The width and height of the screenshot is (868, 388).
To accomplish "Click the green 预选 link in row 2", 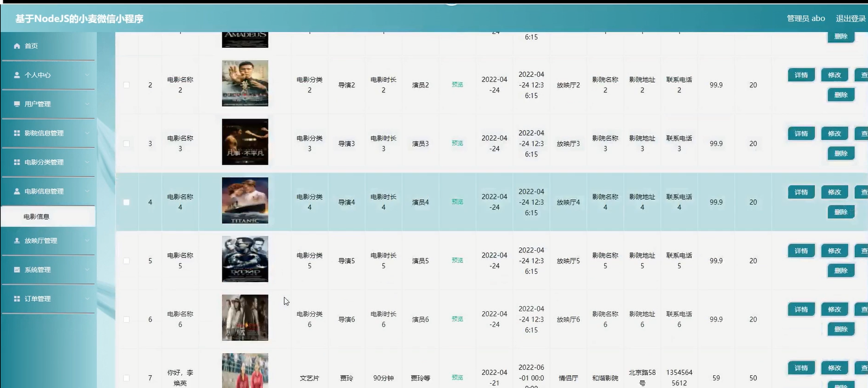I will 457,85.
